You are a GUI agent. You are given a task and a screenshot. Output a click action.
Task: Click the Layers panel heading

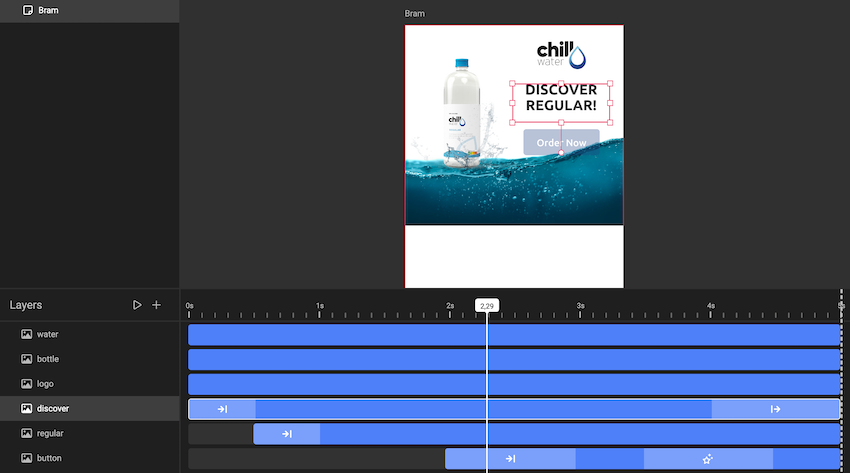coord(25,305)
